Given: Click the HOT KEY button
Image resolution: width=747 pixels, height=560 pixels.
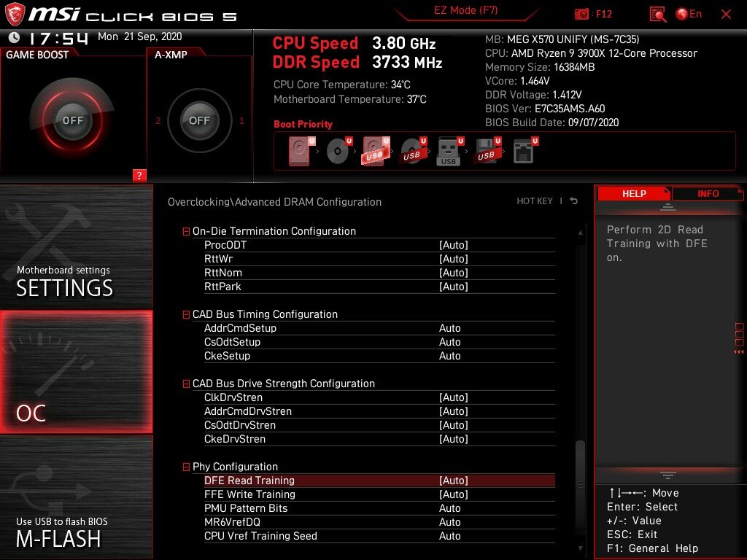Looking at the screenshot, I should pyautogui.click(x=535, y=201).
